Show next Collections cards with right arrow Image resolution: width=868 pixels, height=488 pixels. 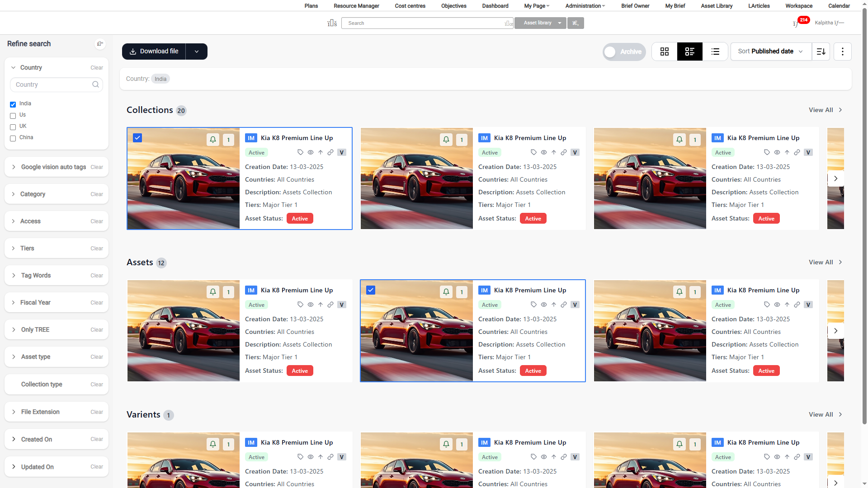point(836,178)
